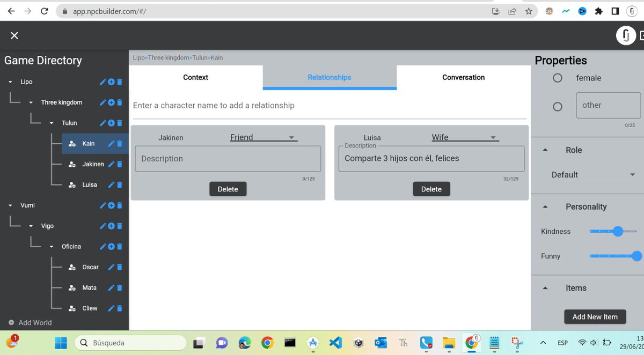The height and width of the screenshot is (355, 644).
Task: Collapse the Three kingdom tree node
Action: coord(31,102)
